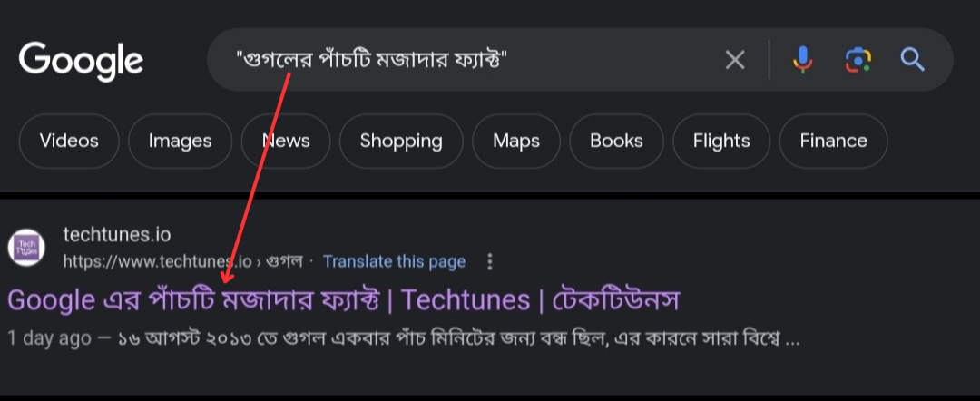Select the Books tab
The width and height of the screenshot is (980, 401).
pyautogui.click(x=616, y=141)
